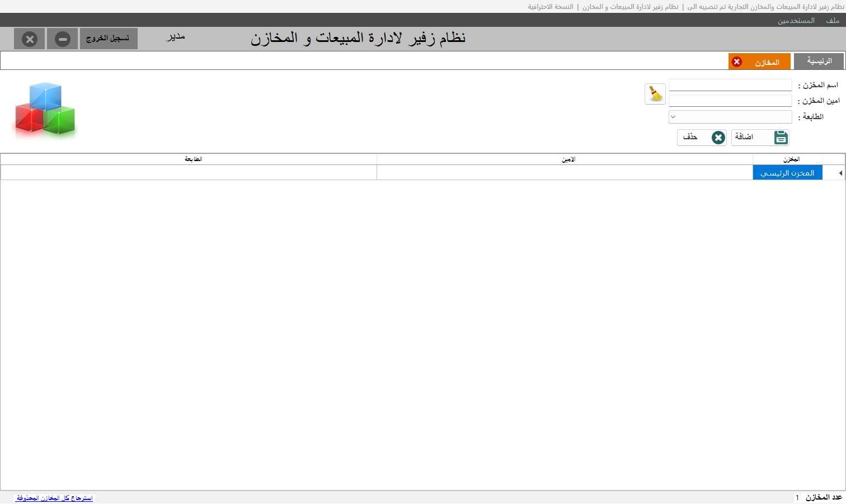The height and width of the screenshot is (504, 846).
Task: Click the empty الامين cell in first row
Action: pyautogui.click(x=565, y=173)
